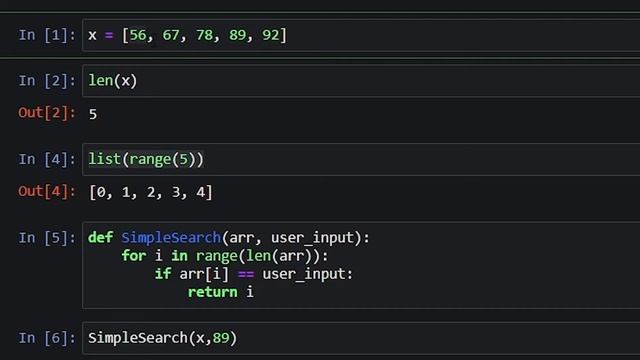The width and height of the screenshot is (640, 360).
Task: Click inside the SimpleSearch function definition cell
Action: [x=361, y=265]
